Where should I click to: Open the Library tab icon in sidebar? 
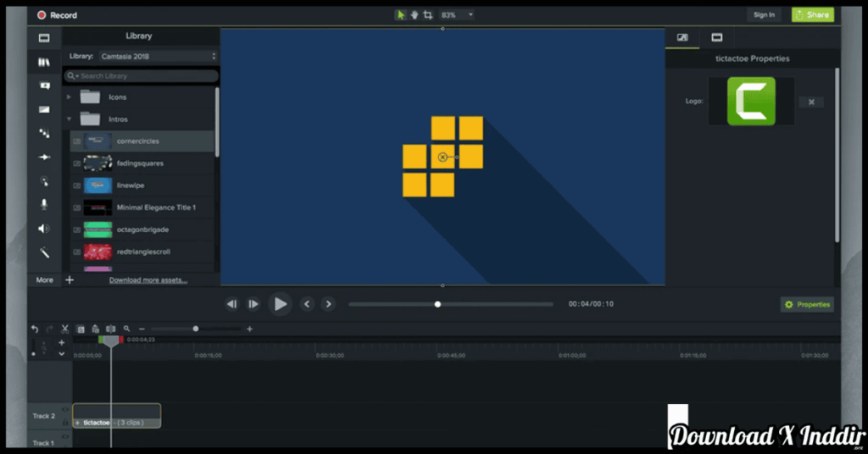coord(44,62)
